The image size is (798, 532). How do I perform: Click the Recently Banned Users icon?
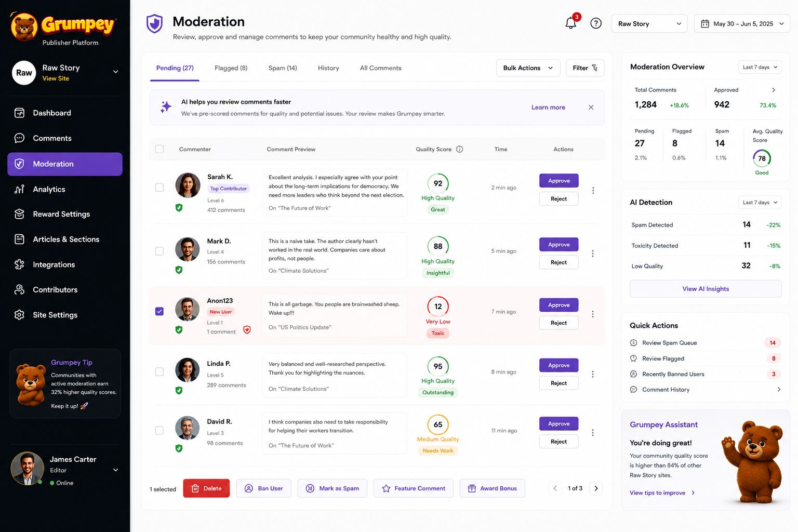coord(633,374)
